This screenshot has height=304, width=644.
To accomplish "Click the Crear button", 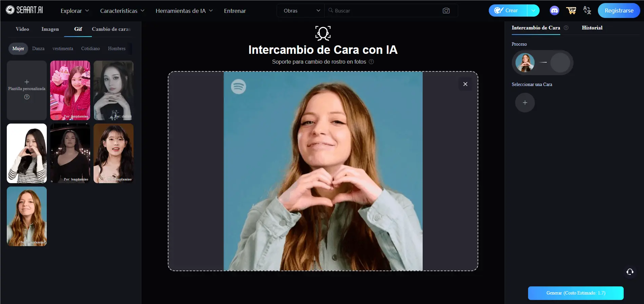I will point(507,10).
